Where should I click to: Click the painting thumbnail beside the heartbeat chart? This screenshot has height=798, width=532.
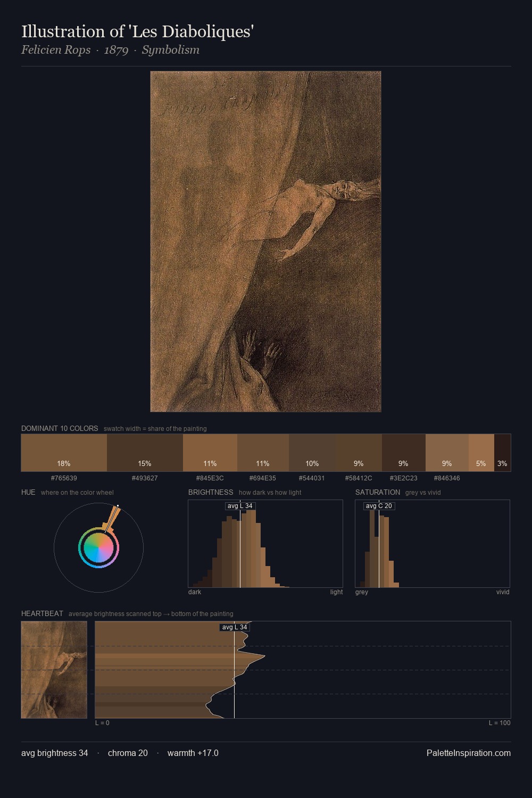pyautogui.click(x=54, y=670)
